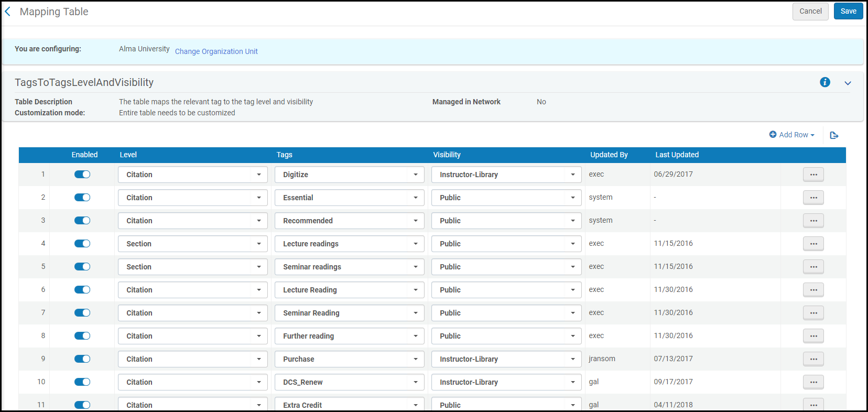Click the date 06/29/2017
Screen dimensions: 868x412
[x=673, y=174]
